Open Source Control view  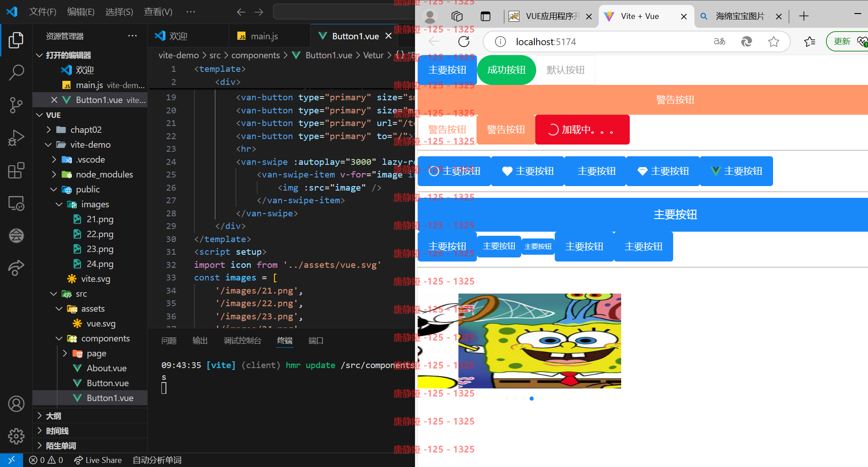click(x=16, y=105)
